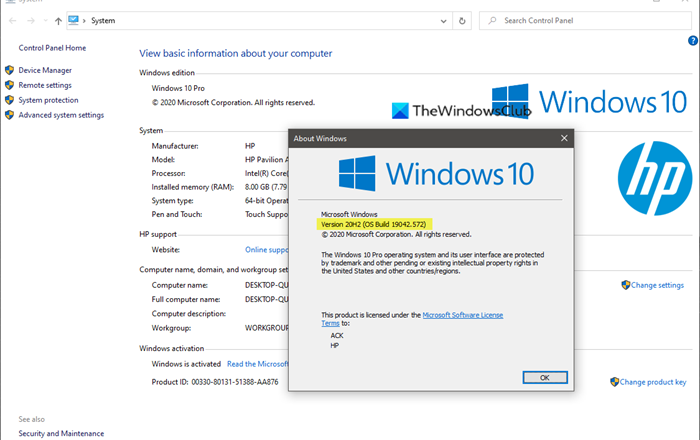Click the Back arrow in the navigation bar
The image size is (700, 440).
coord(12,21)
